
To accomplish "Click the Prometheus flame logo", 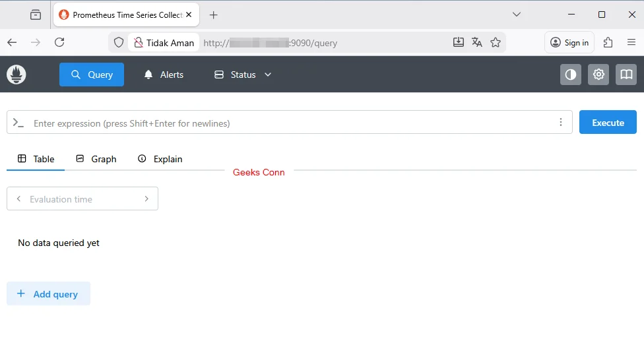I will tap(16, 75).
